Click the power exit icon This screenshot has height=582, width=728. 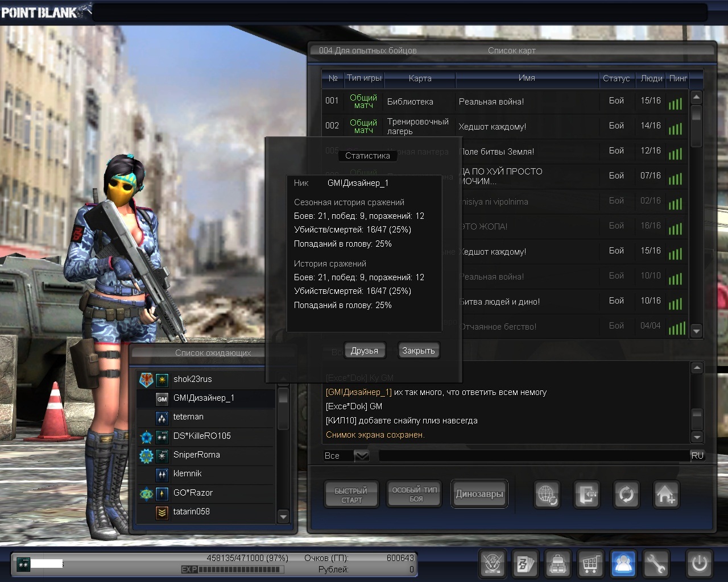tap(699, 563)
